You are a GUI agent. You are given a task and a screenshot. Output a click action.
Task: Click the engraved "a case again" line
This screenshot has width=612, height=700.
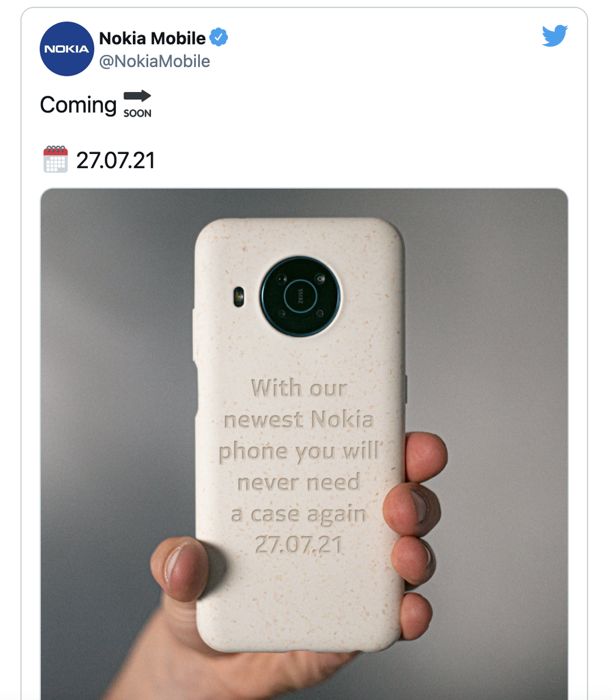tap(298, 514)
